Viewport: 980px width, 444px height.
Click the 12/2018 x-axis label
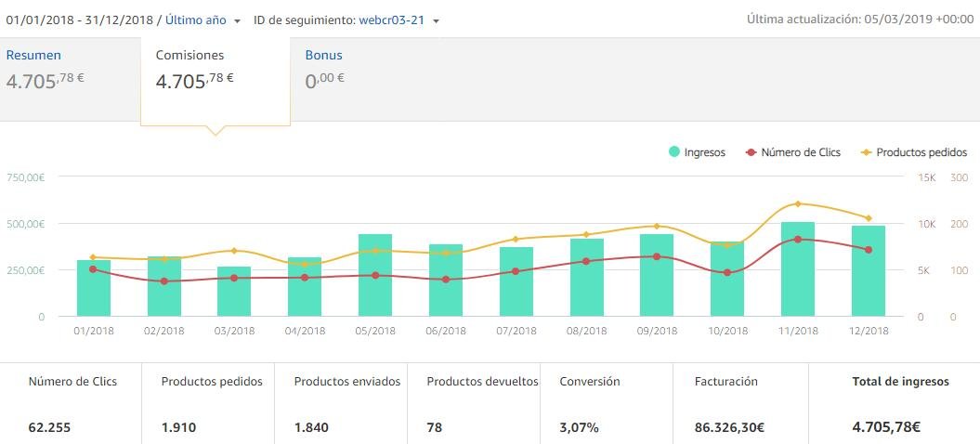pyautogui.click(x=869, y=332)
